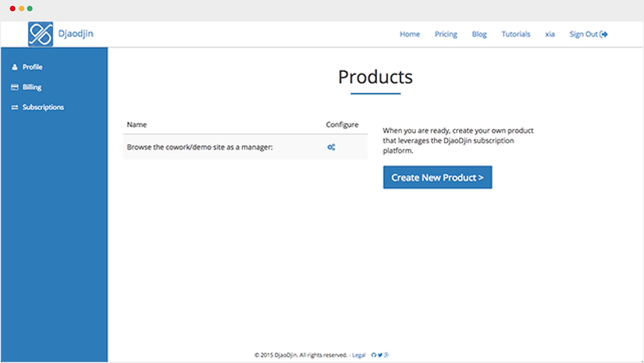Screen dimensions: 644x363
Task: Open the Google Plus icon in footer
Action: click(x=386, y=355)
